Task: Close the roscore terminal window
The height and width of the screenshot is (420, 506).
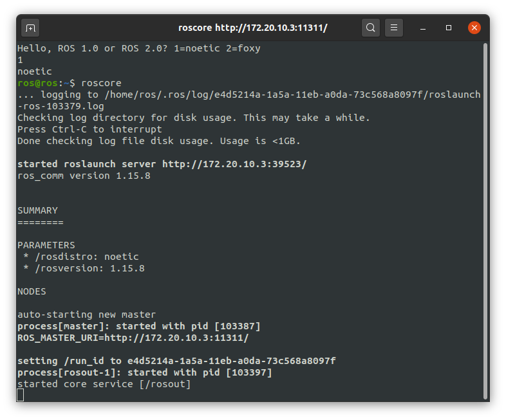Action: (474, 28)
